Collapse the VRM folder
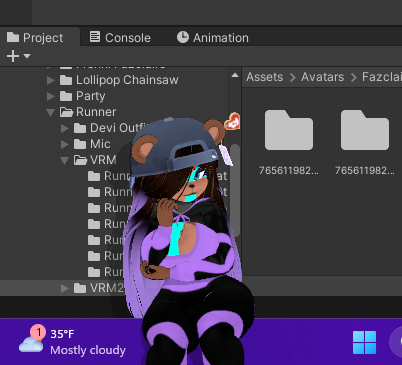The height and width of the screenshot is (365, 402). click(x=65, y=160)
